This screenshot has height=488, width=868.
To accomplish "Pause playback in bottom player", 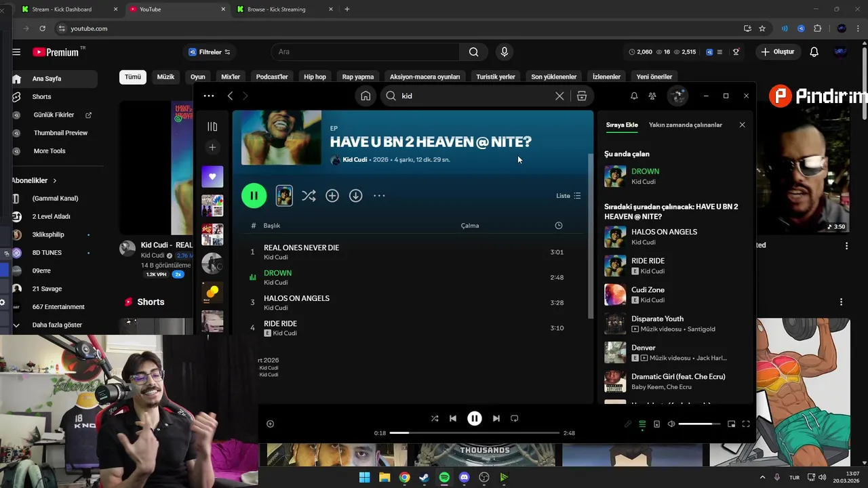I will (475, 419).
